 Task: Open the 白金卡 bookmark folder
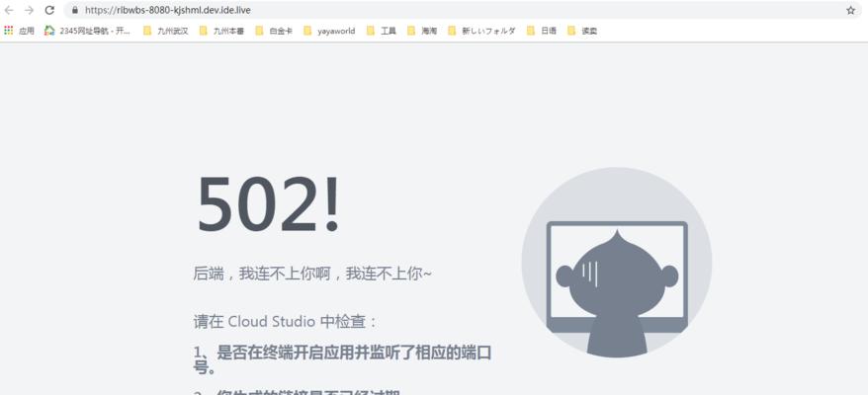274,31
